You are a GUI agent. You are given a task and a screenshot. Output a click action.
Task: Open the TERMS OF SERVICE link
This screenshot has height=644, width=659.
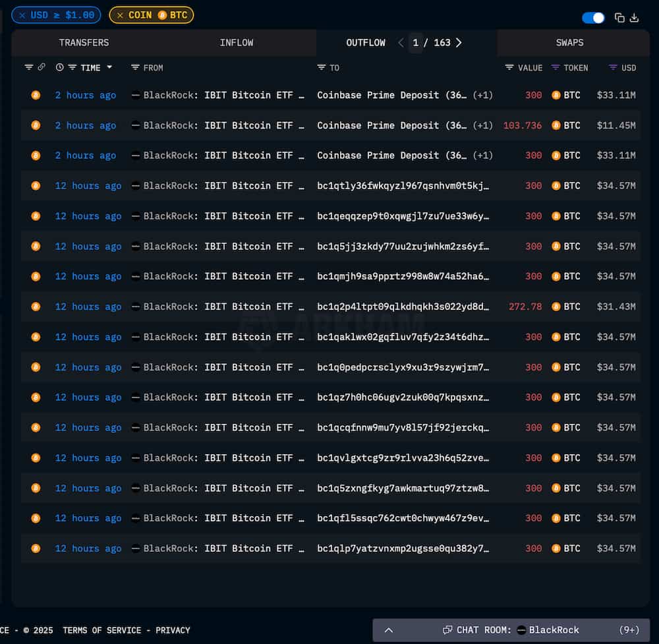point(102,630)
